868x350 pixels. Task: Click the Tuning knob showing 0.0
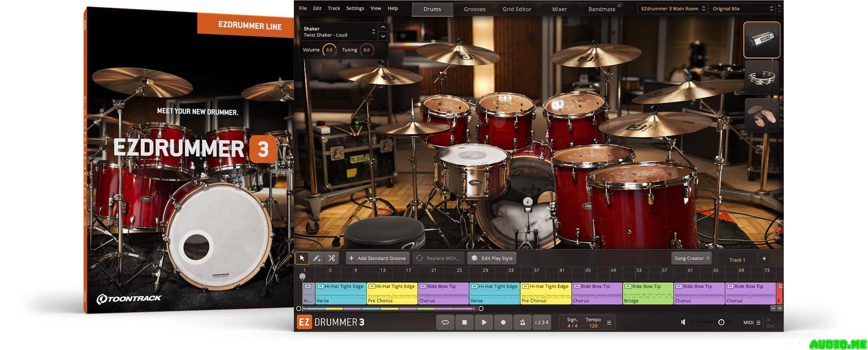coord(367,50)
